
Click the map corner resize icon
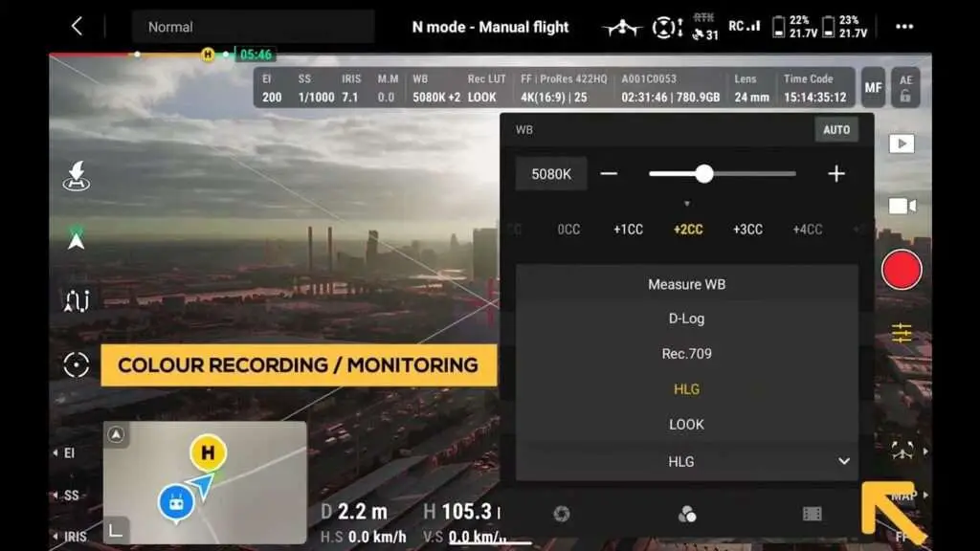(x=116, y=530)
